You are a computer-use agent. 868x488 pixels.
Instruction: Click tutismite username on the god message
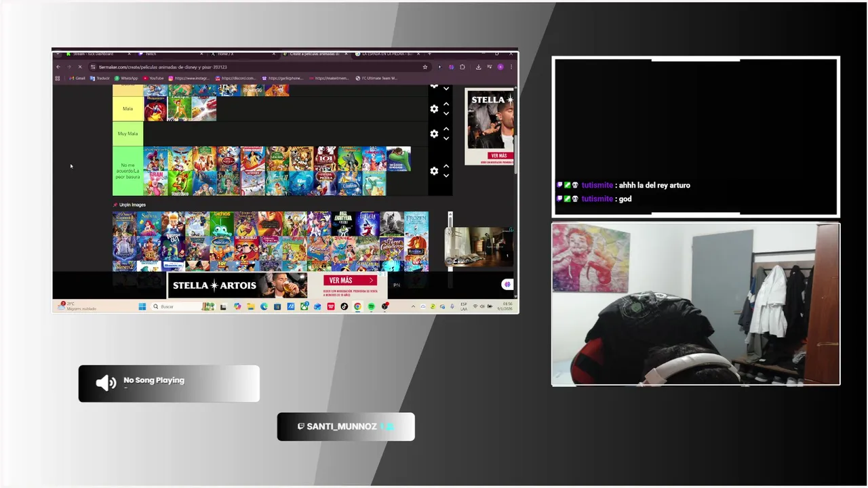[597, 199]
